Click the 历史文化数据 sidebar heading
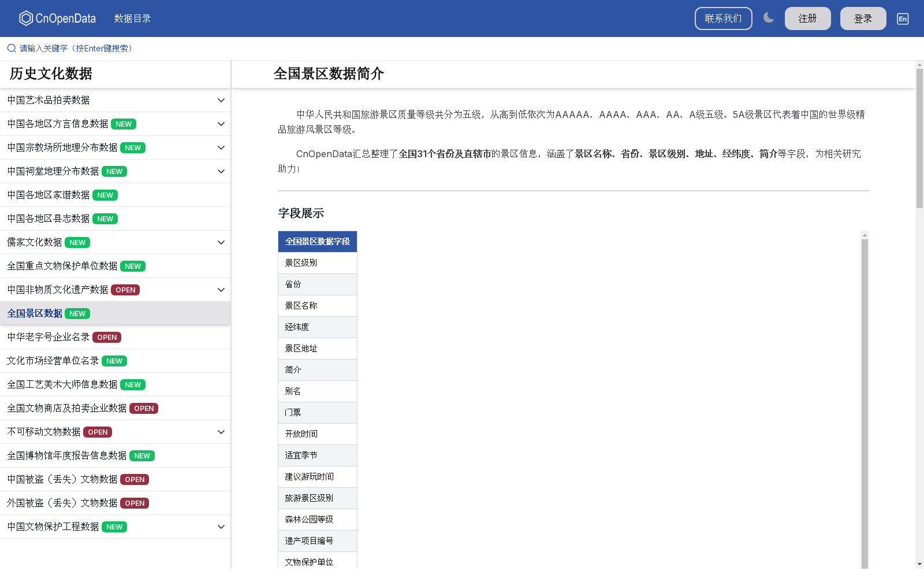Image resolution: width=924 pixels, height=578 pixels. 51,73
